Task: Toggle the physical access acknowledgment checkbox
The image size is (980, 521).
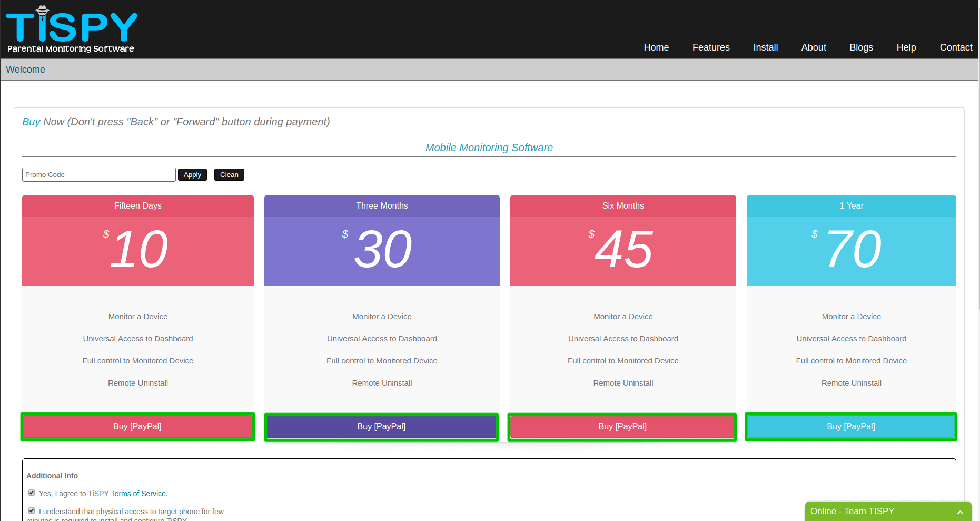Action: [32, 511]
